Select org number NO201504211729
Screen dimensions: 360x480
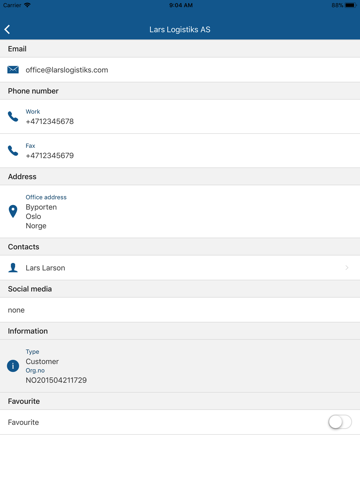[x=56, y=380]
